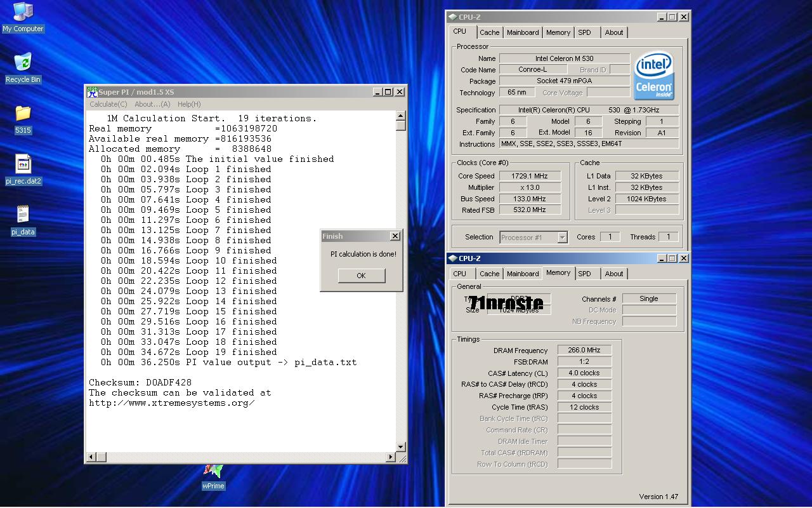Switch to Mainboard tab in lower CPU-Z
The height and width of the screenshot is (508, 812).
523,274
